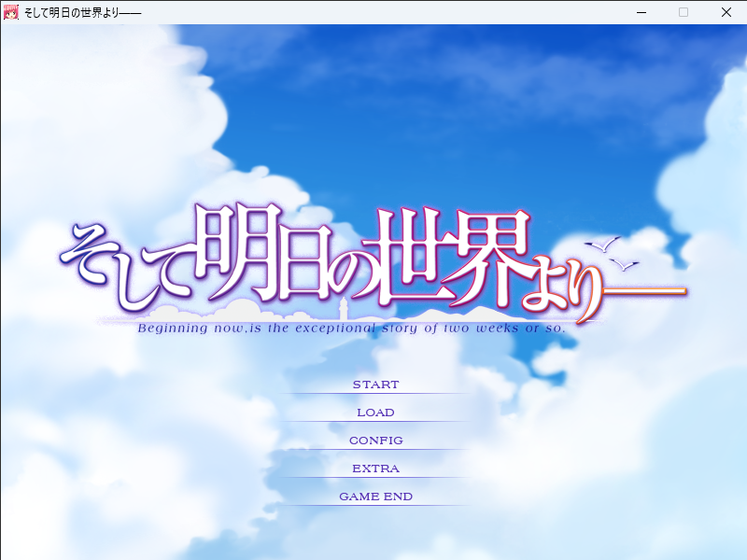This screenshot has height=560, width=747.
Task: Click the game's title bar app icon
Action: tap(11, 12)
